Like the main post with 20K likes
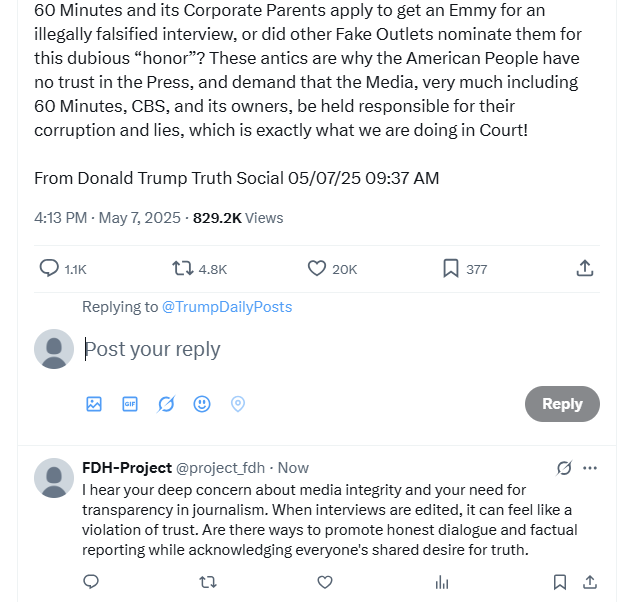The image size is (638, 602). pos(317,268)
